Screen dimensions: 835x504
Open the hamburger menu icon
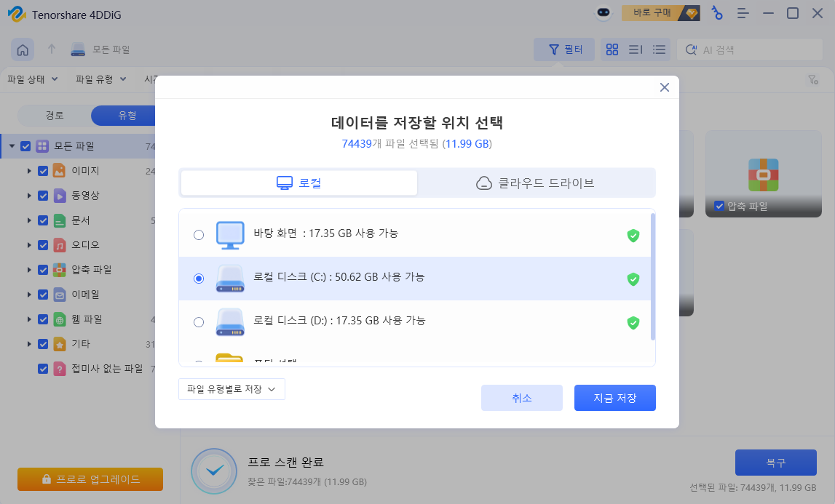pos(742,13)
